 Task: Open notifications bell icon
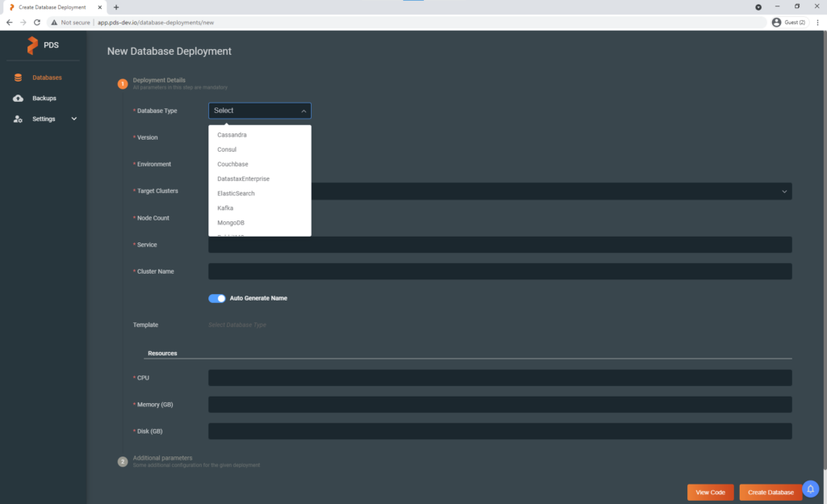point(811,489)
